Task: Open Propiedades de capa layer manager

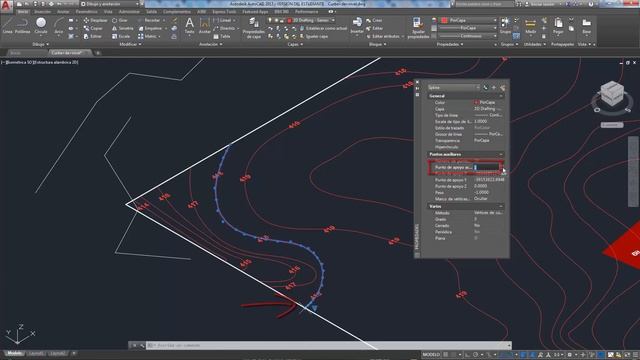Action: click(x=253, y=28)
